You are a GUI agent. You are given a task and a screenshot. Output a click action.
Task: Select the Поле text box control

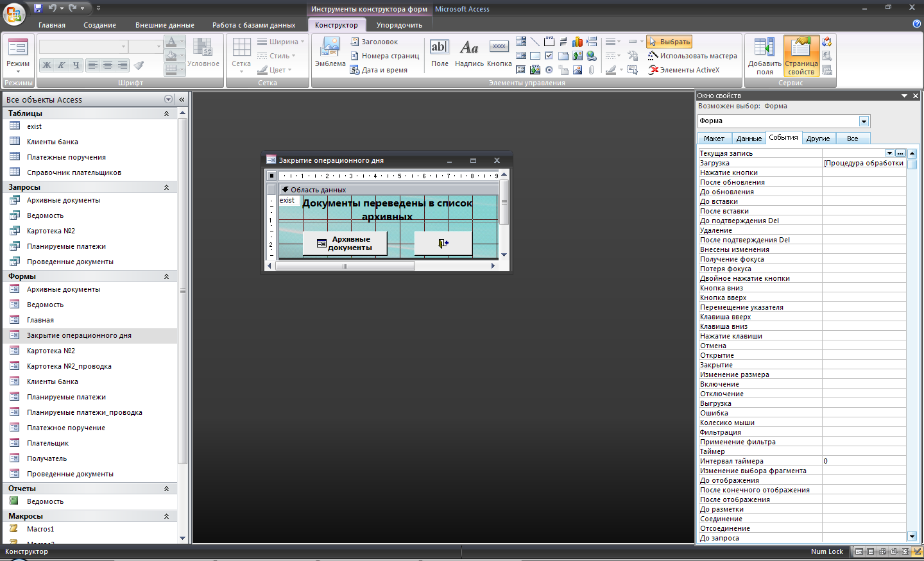[x=440, y=53]
